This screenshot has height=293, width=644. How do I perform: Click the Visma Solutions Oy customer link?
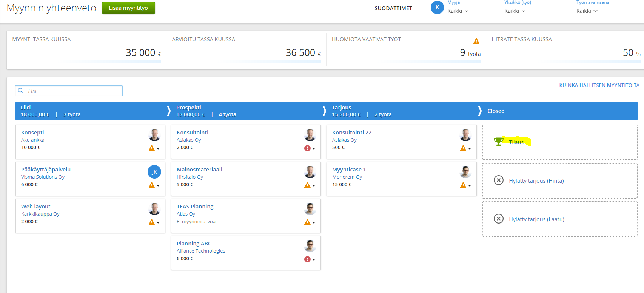(x=43, y=177)
